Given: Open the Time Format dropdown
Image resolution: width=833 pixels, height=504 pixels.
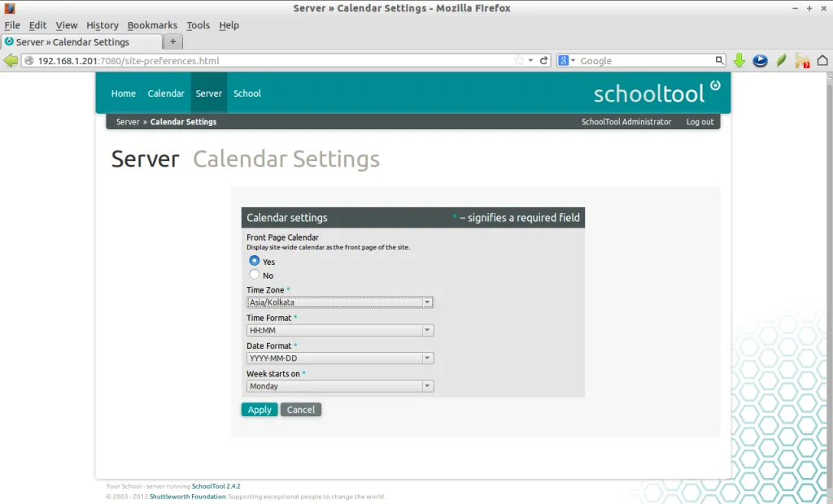Looking at the screenshot, I should tap(427, 330).
